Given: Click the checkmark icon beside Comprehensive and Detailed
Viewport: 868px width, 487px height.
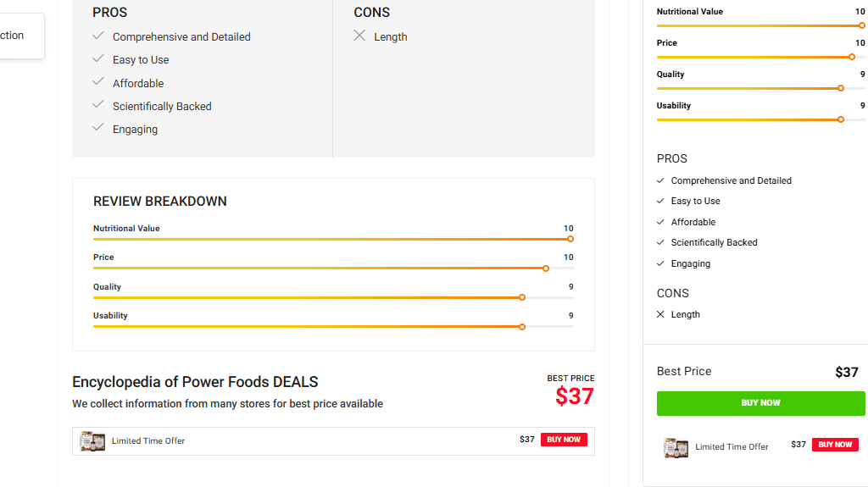Looking at the screenshot, I should (x=98, y=36).
